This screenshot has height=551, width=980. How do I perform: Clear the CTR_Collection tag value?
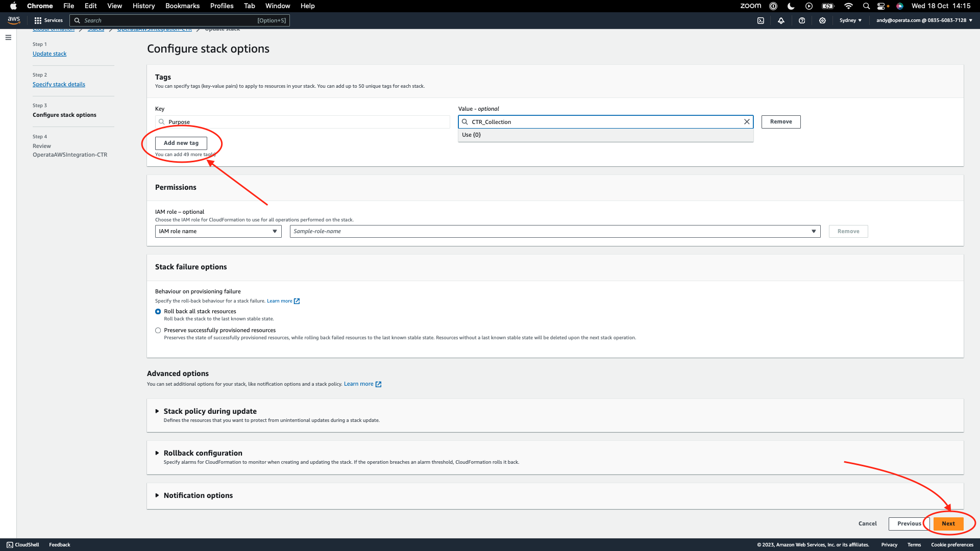pos(747,122)
